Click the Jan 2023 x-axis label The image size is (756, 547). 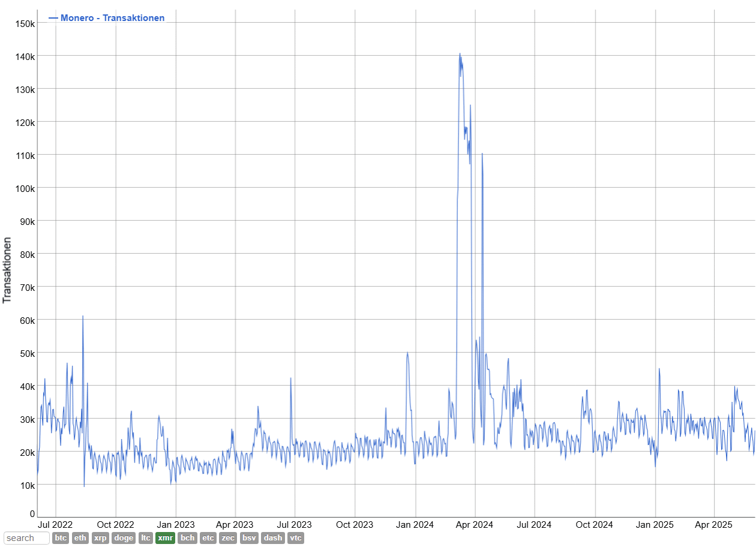click(x=176, y=525)
